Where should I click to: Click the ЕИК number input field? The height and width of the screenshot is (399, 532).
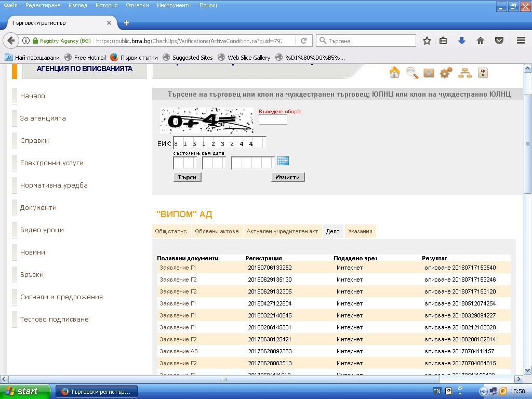219,143
